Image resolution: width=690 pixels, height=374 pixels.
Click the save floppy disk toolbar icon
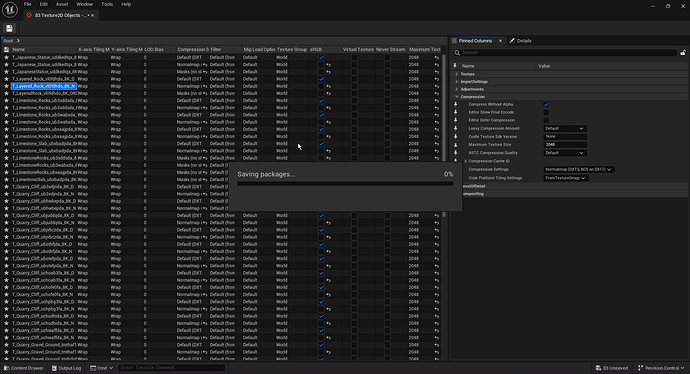pyautogui.click(x=9, y=28)
